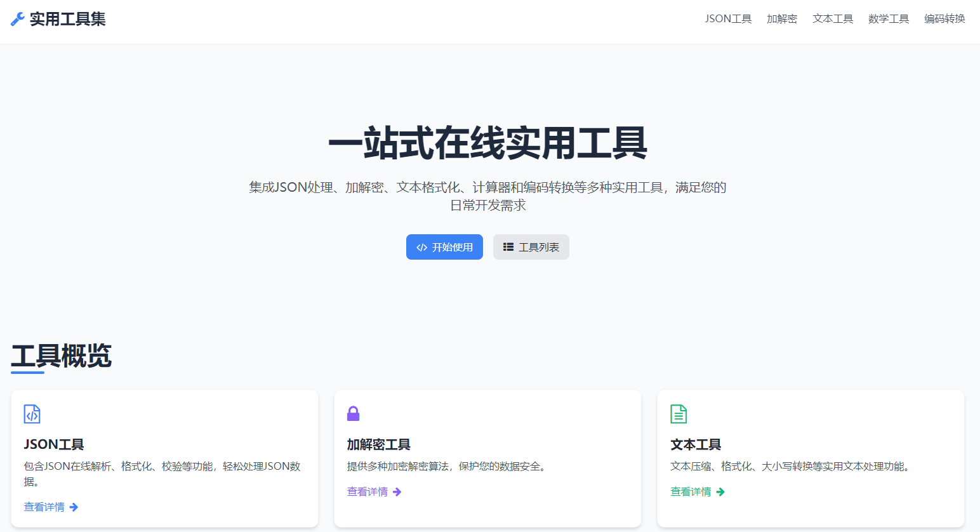
Task: Open 数学工具 from the navigation bar
Action: [x=889, y=19]
